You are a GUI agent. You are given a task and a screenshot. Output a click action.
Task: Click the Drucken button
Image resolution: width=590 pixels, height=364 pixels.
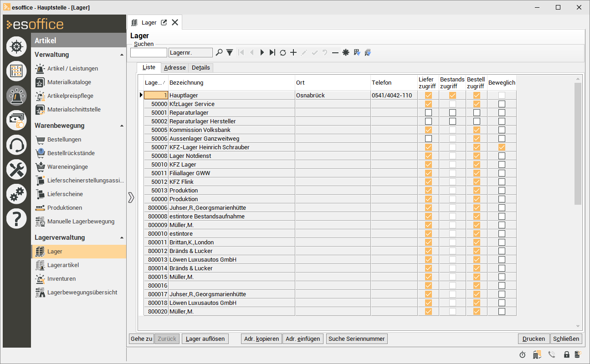534,339
